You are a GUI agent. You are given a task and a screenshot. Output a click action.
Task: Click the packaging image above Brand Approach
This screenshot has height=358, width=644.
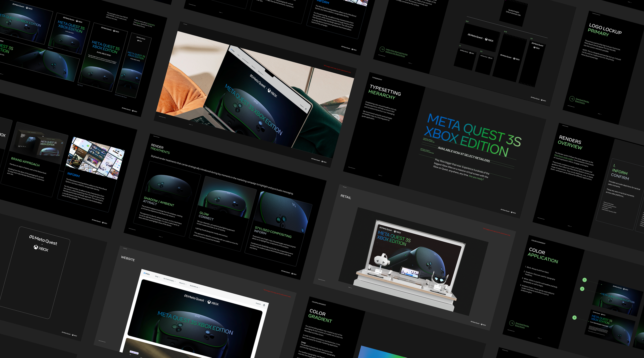[39, 142]
